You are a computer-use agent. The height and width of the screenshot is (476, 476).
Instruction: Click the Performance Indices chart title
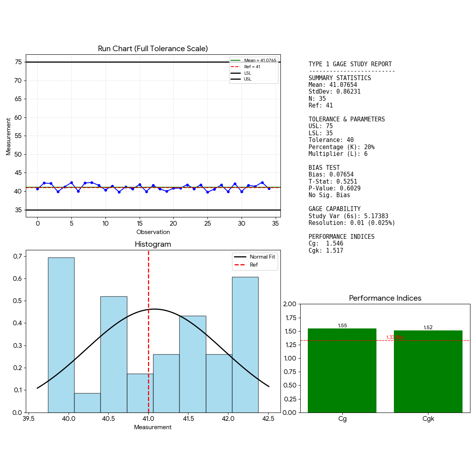[x=385, y=298]
